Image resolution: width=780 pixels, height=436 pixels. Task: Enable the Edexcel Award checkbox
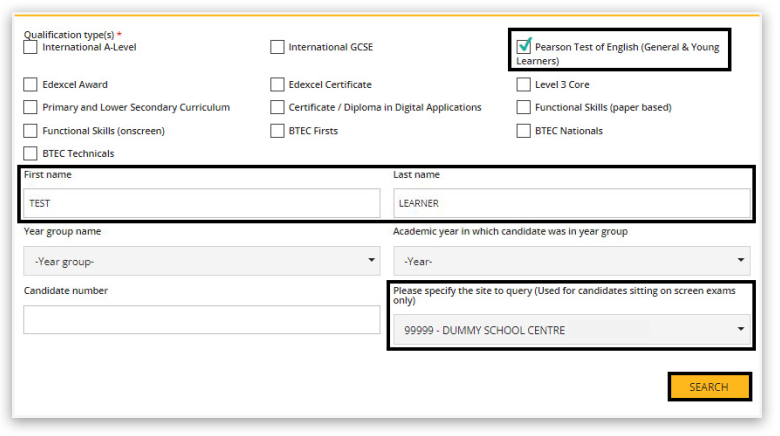pos(31,85)
